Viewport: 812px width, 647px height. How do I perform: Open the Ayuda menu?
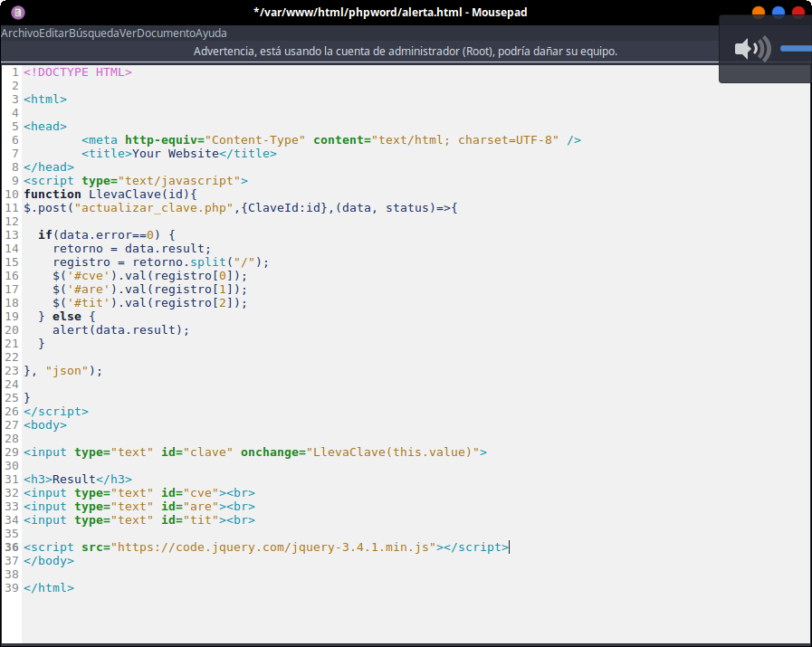[211, 33]
